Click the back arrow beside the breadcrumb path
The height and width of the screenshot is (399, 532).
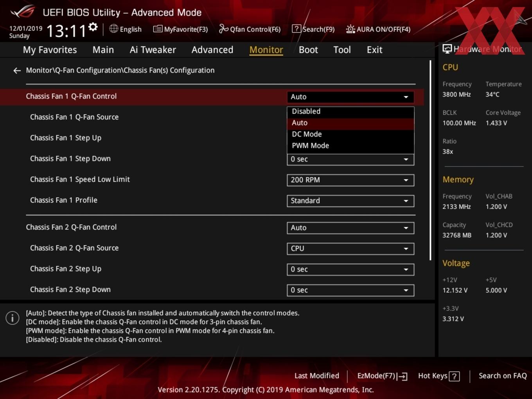17,70
